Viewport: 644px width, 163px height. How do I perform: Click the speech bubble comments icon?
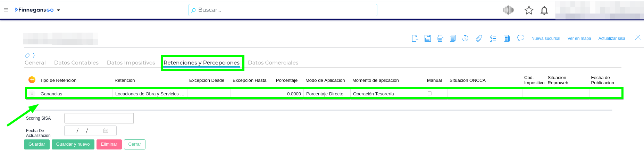(x=520, y=38)
